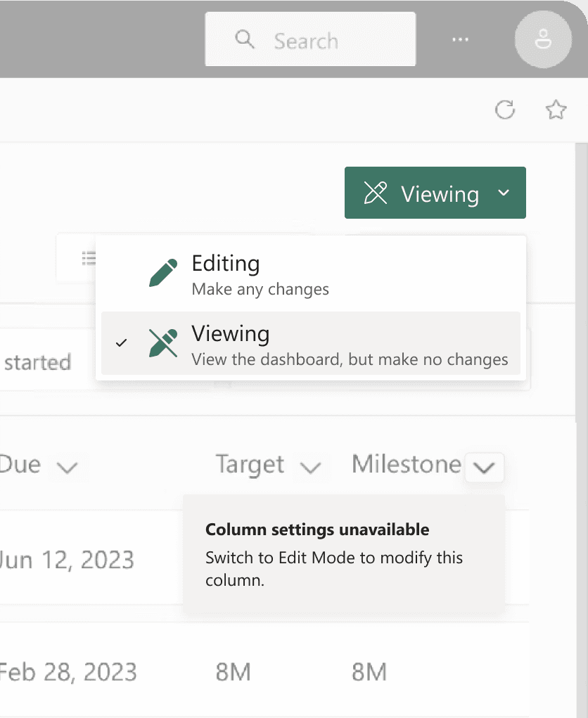Open the Target column dropdown chevron
Image resolution: width=588 pixels, height=718 pixels.
tap(310, 467)
